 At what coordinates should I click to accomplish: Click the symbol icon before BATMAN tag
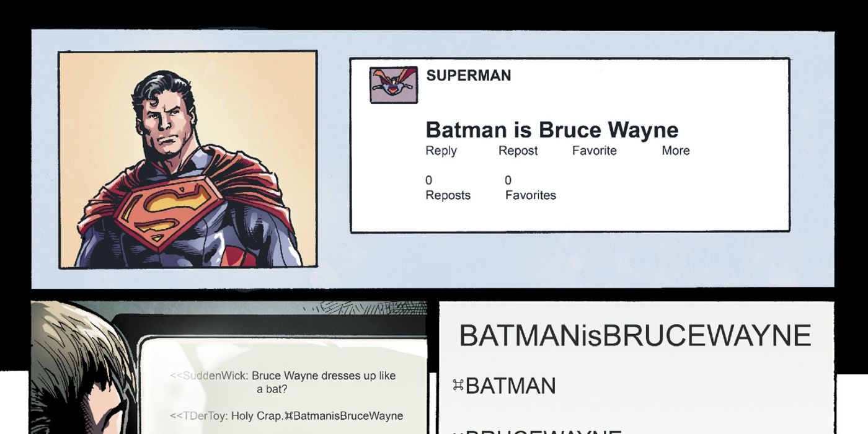(458, 386)
